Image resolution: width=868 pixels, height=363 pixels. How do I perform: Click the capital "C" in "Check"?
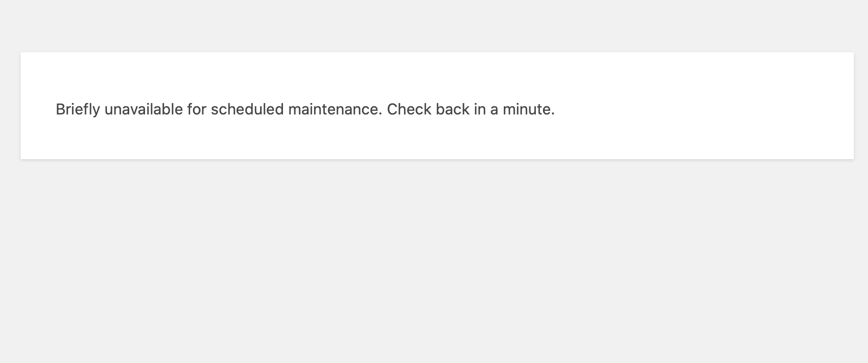coord(392,110)
